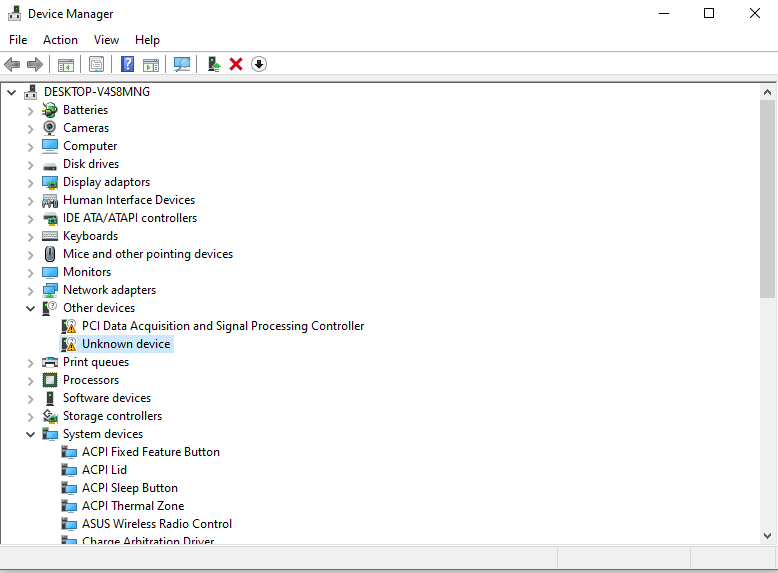Expand the Cameras node
The width and height of the screenshot is (778, 573).
click(30, 128)
